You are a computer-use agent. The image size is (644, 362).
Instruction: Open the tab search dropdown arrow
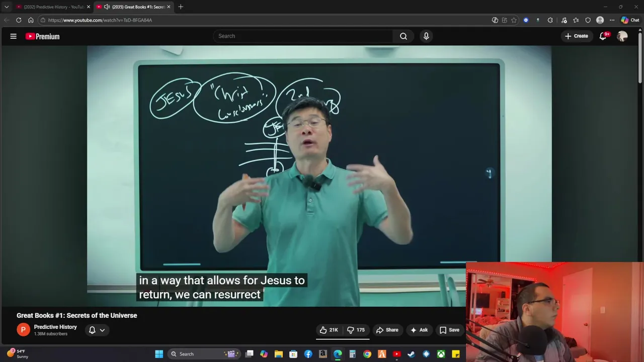[x=7, y=7]
